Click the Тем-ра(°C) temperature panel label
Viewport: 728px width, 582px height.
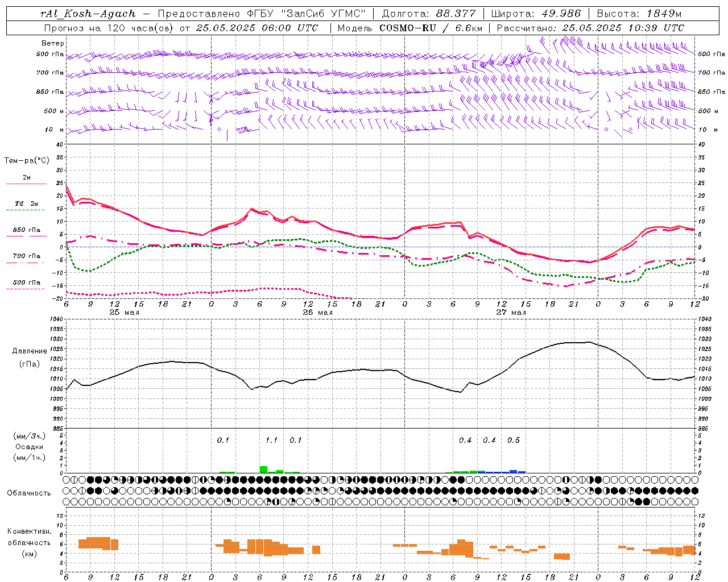[27, 161]
